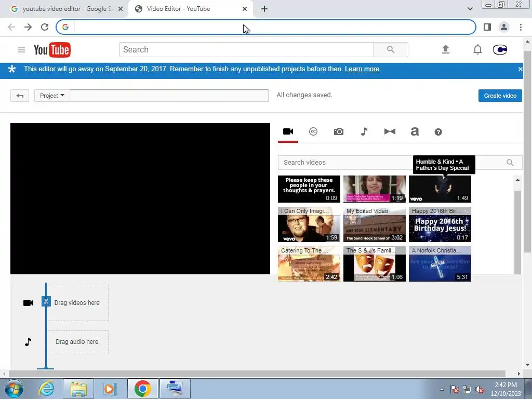Click the Chrome address bar
The image size is (532, 399).
[x=266, y=27]
